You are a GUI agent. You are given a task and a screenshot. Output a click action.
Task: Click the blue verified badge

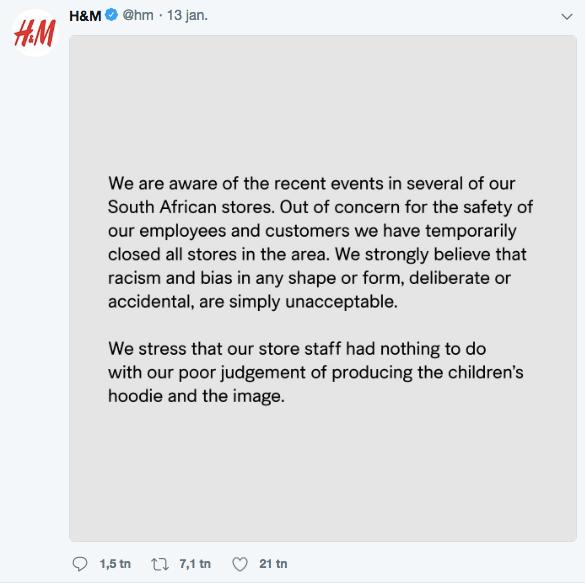pyautogui.click(x=112, y=15)
